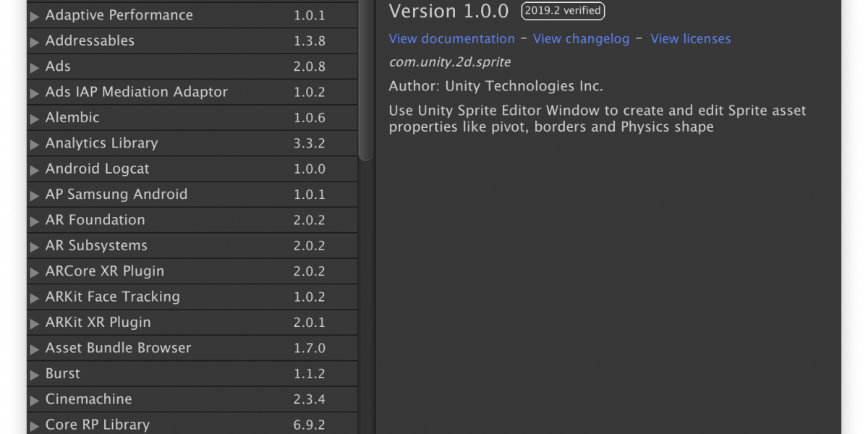Expand the Addressables package disclosure triangle
868x434 pixels.
[34, 42]
